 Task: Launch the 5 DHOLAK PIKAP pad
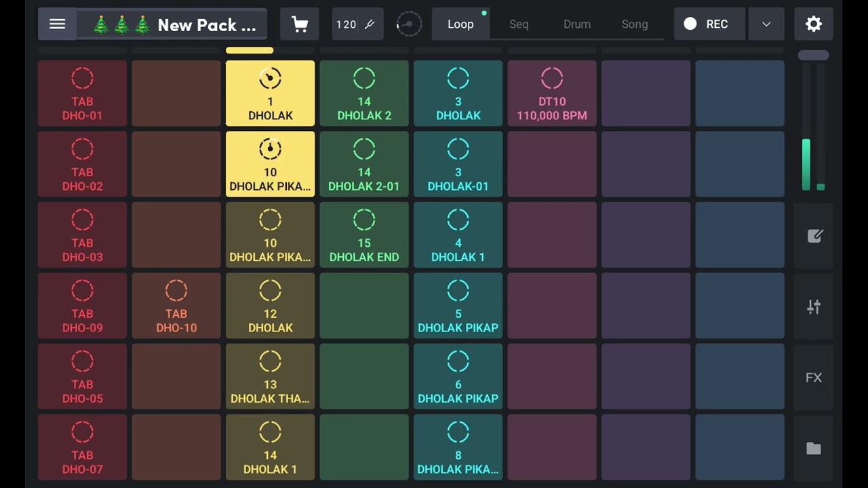[458, 306]
